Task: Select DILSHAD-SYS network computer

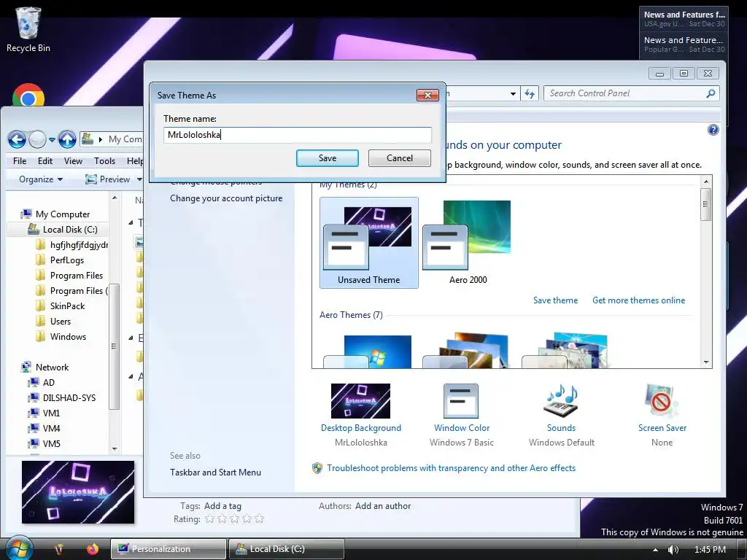Action: (69, 397)
